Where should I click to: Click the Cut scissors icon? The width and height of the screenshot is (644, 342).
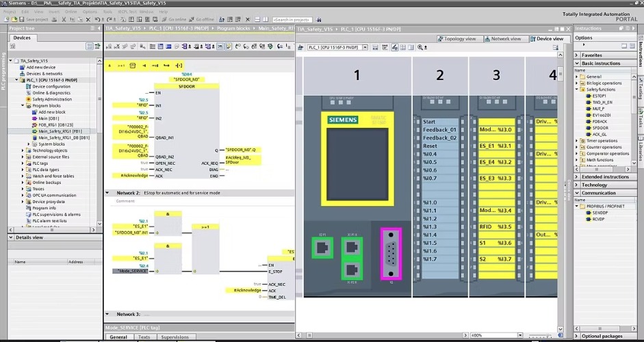pos(64,19)
